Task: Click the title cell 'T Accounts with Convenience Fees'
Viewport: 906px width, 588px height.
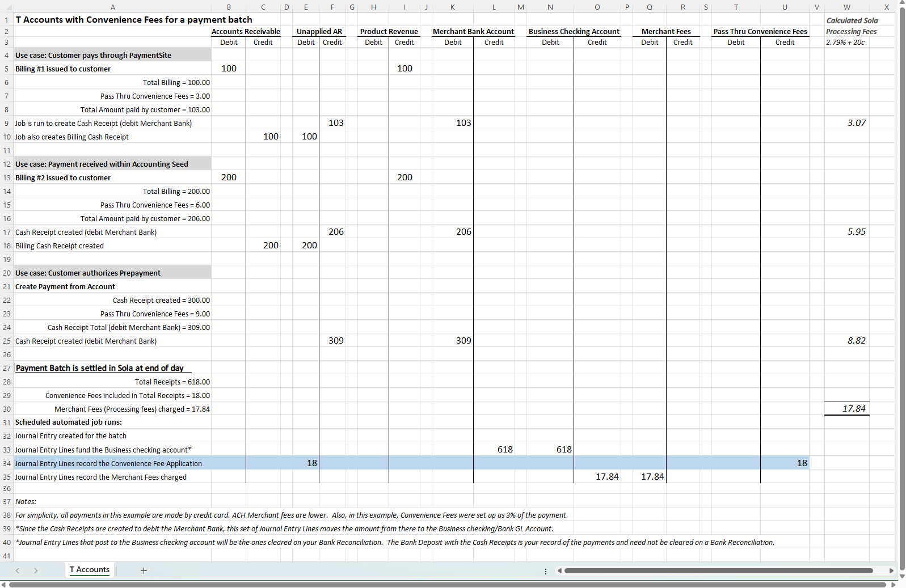Action: pos(134,20)
